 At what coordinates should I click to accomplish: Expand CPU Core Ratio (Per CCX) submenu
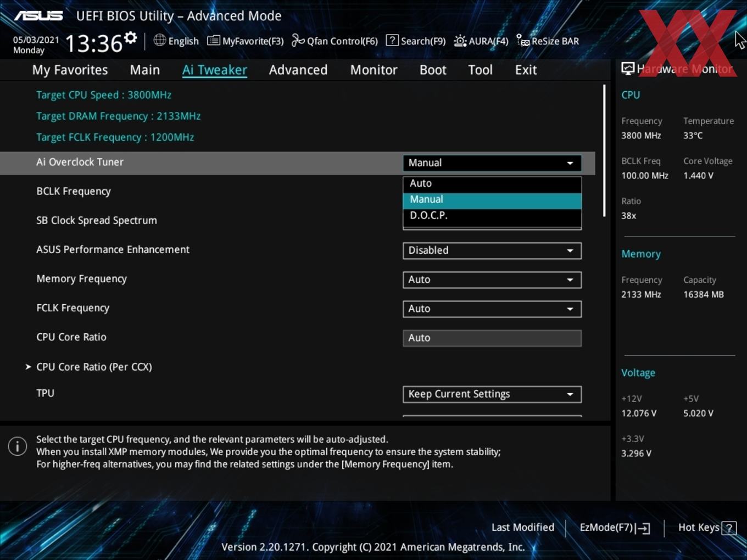click(x=94, y=367)
